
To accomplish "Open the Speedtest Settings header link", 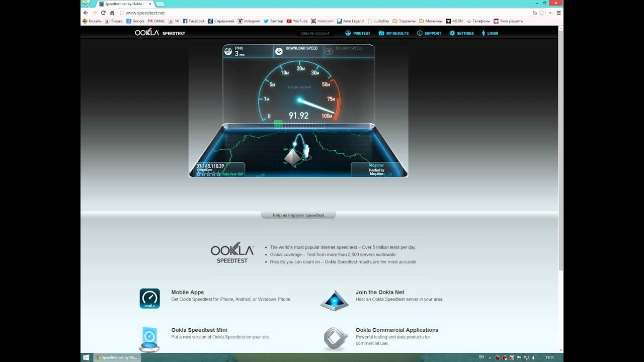I will point(461,33).
